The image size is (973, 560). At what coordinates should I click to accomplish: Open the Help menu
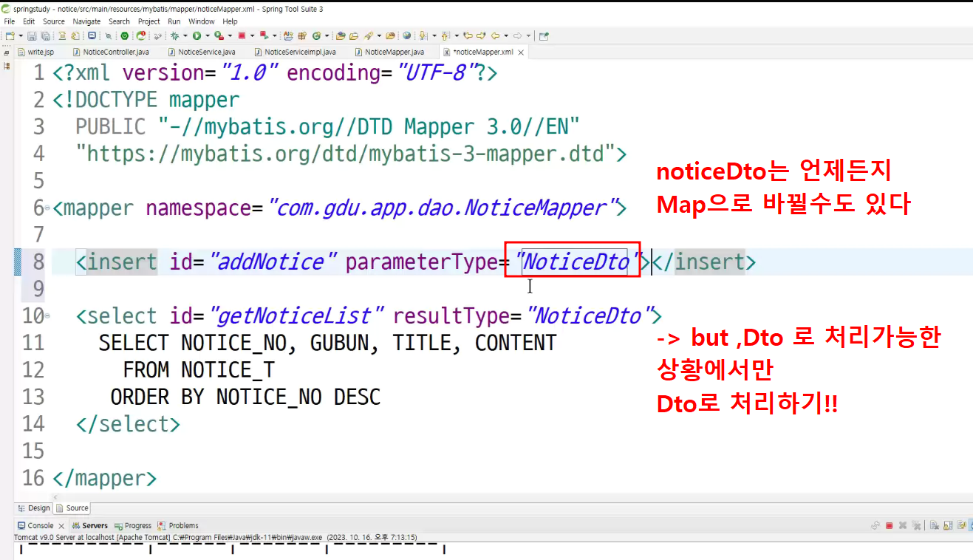[x=230, y=21]
